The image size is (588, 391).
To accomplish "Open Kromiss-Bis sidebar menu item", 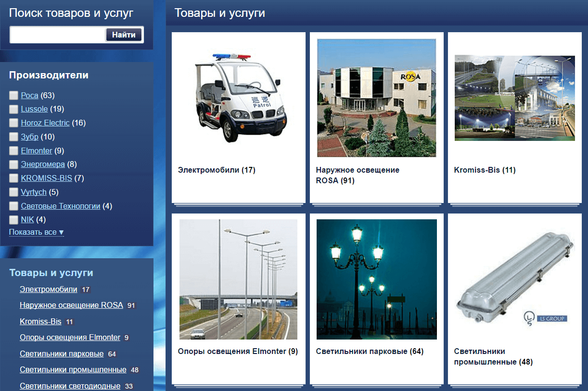I will tap(40, 321).
